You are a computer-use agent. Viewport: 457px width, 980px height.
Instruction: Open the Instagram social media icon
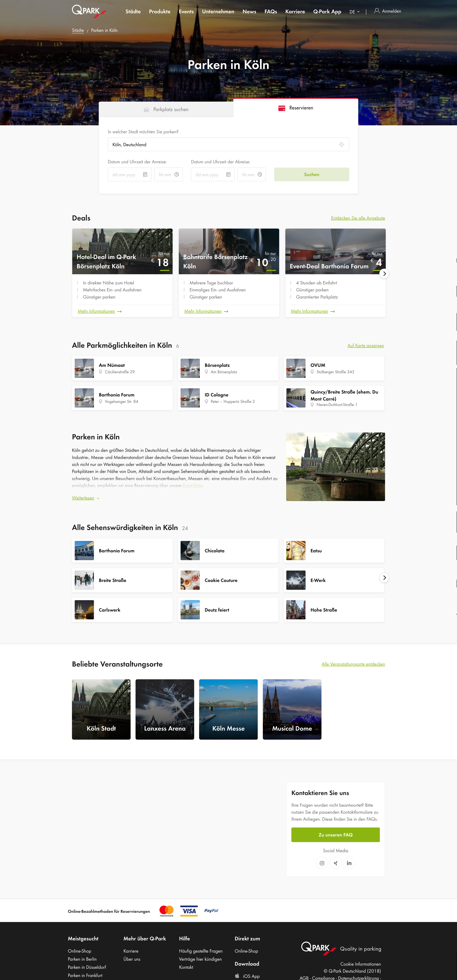point(322,863)
